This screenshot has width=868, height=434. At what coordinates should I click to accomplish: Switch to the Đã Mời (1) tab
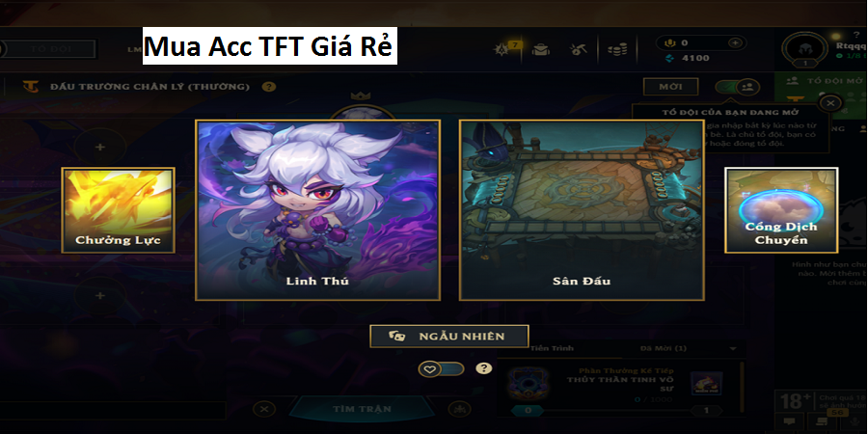(x=664, y=348)
